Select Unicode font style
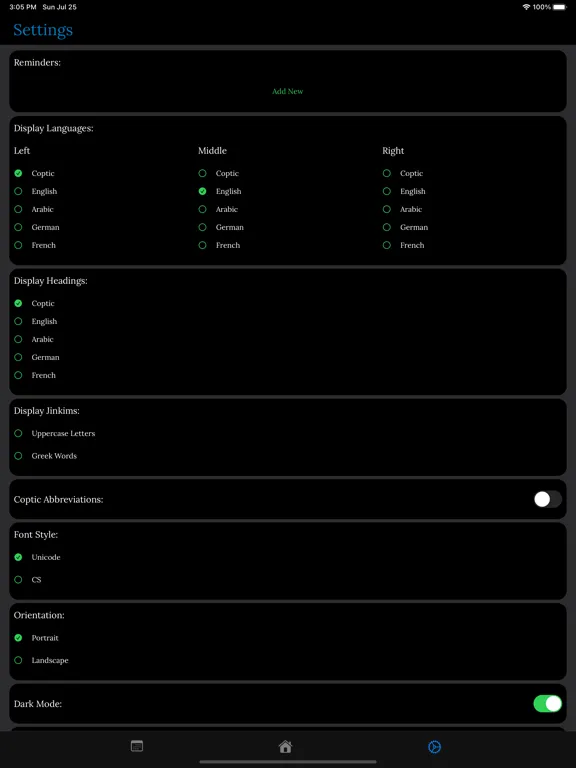The width and height of the screenshot is (576, 768). (x=18, y=557)
